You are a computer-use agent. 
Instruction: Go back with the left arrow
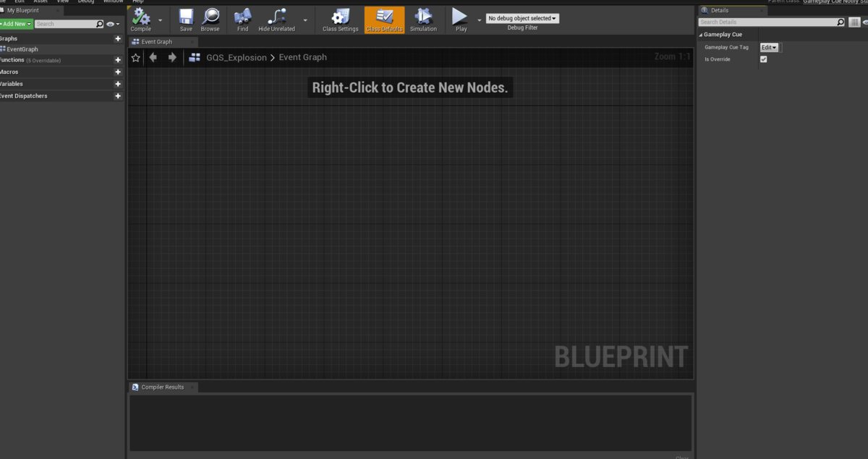153,57
